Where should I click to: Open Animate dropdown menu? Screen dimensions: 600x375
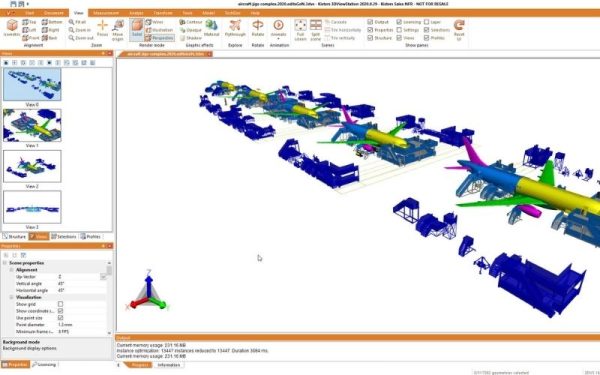pos(279,38)
